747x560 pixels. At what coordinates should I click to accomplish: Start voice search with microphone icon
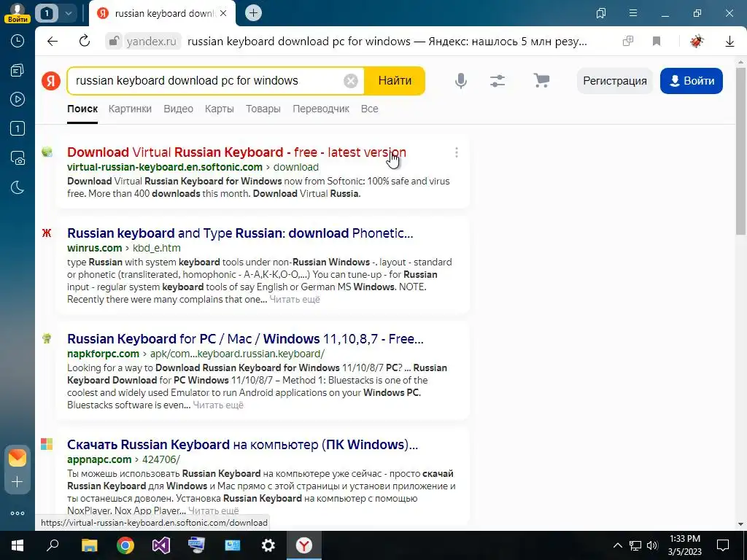coord(461,81)
